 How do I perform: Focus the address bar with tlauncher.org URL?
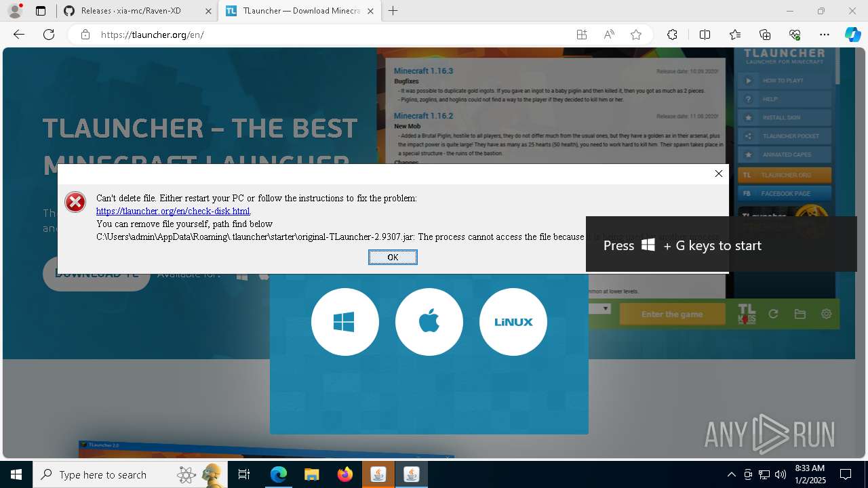coord(332,35)
